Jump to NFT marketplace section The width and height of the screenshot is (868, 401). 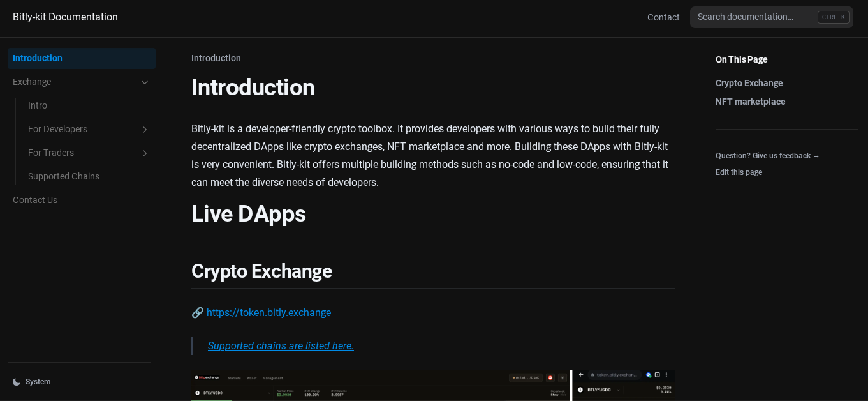(750, 102)
